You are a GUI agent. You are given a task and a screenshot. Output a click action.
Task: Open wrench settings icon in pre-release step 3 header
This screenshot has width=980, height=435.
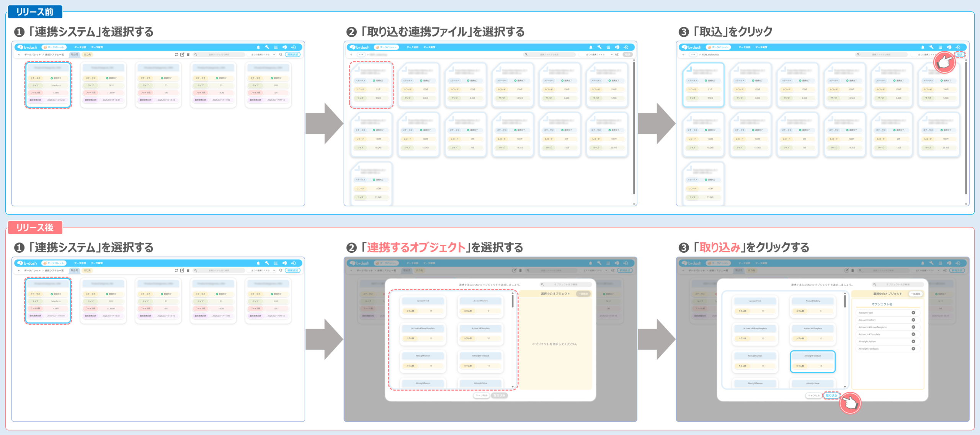point(931,47)
